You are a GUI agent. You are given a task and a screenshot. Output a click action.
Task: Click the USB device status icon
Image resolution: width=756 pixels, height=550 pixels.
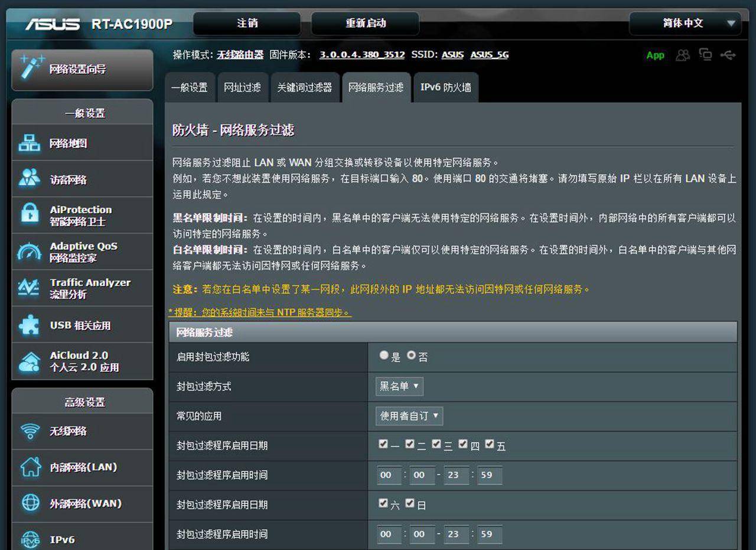click(728, 55)
